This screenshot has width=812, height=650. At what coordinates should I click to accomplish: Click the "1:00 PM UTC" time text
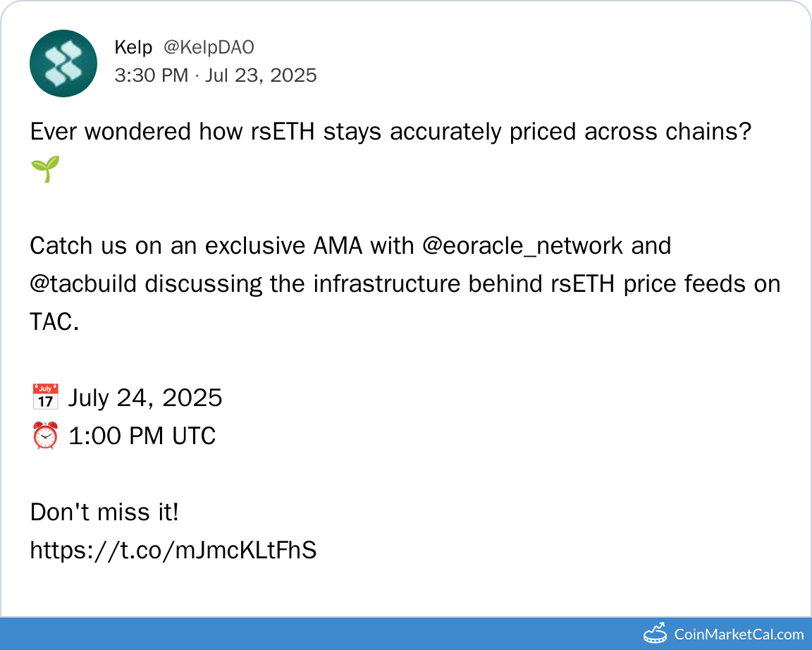[x=142, y=436]
